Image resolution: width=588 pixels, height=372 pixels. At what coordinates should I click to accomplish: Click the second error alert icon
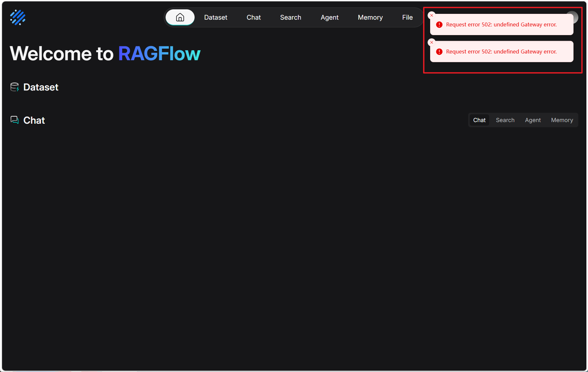point(439,52)
